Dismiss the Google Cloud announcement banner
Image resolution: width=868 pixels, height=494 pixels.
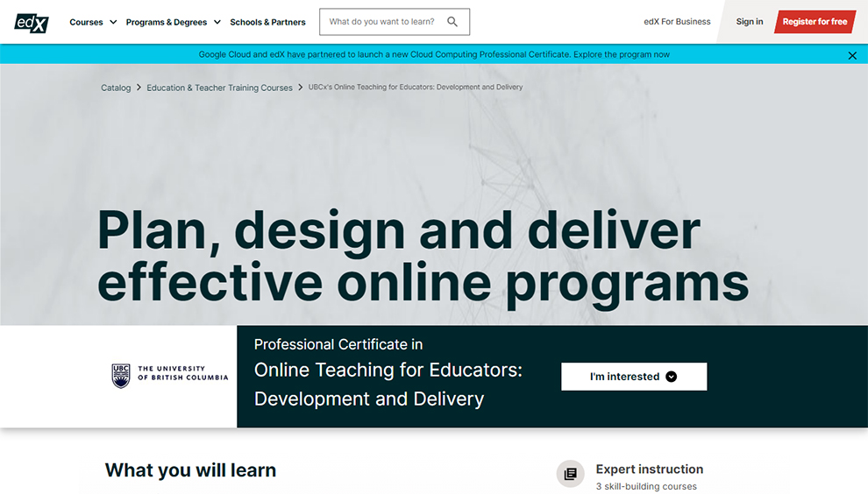click(852, 55)
